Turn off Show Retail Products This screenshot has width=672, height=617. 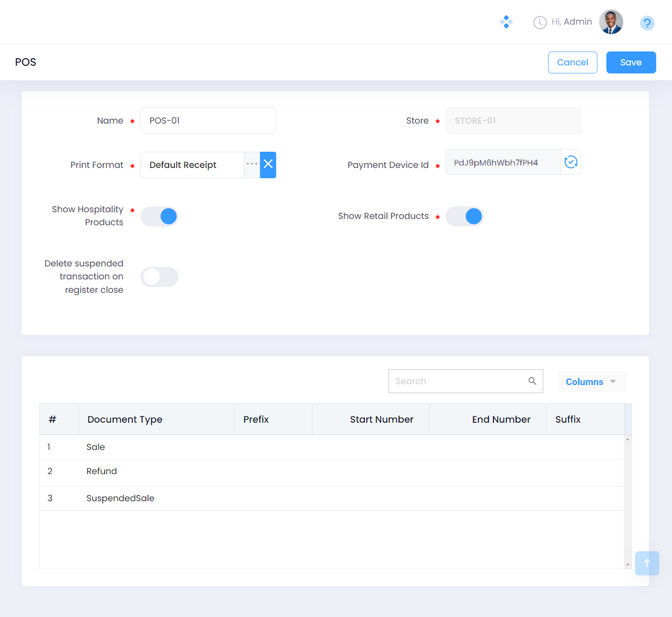pos(465,217)
